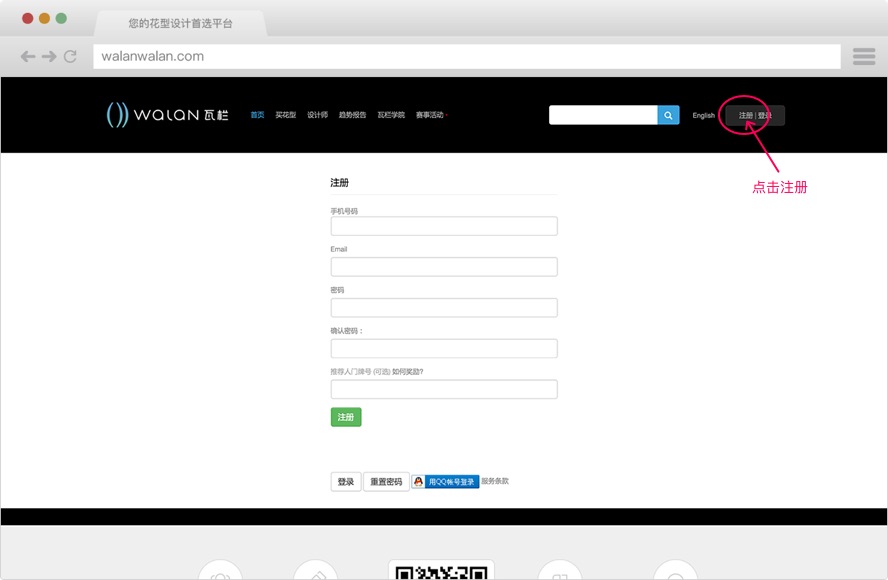Focus the 手机号码 input field
888x580 pixels.
coord(444,226)
